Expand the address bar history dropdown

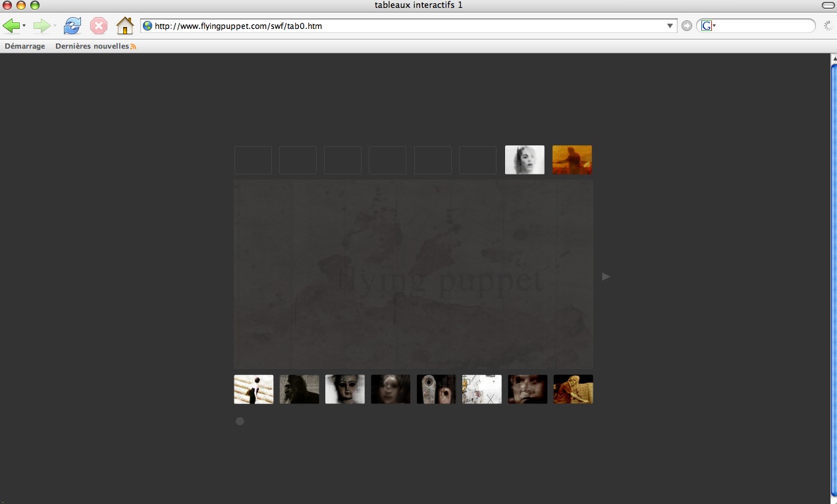(x=670, y=26)
